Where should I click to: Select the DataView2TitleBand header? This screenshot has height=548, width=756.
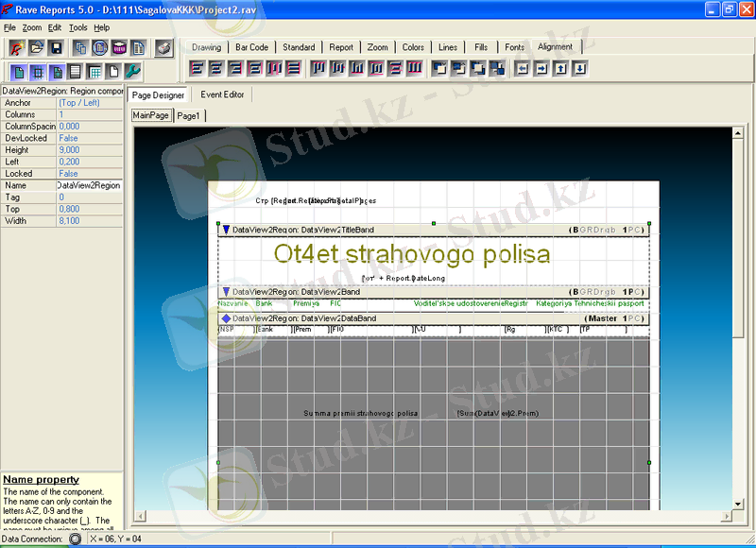tap(434, 230)
